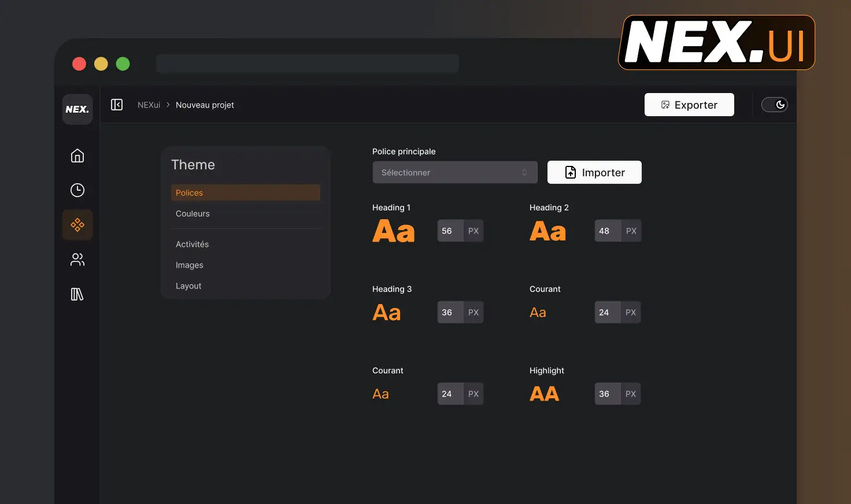This screenshot has width=851, height=504.
Task: Open the Home icon in sidebar
Action: (77, 155)
